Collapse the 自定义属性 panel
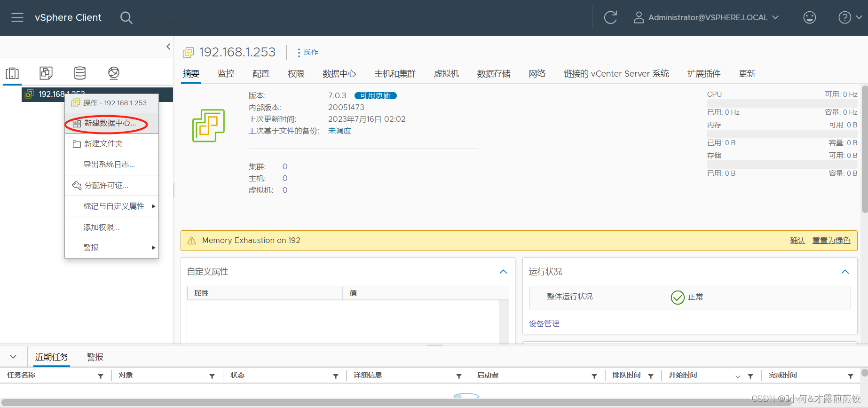Image resolution: width=868 pixels, height=408 pixels. point(503,272)
